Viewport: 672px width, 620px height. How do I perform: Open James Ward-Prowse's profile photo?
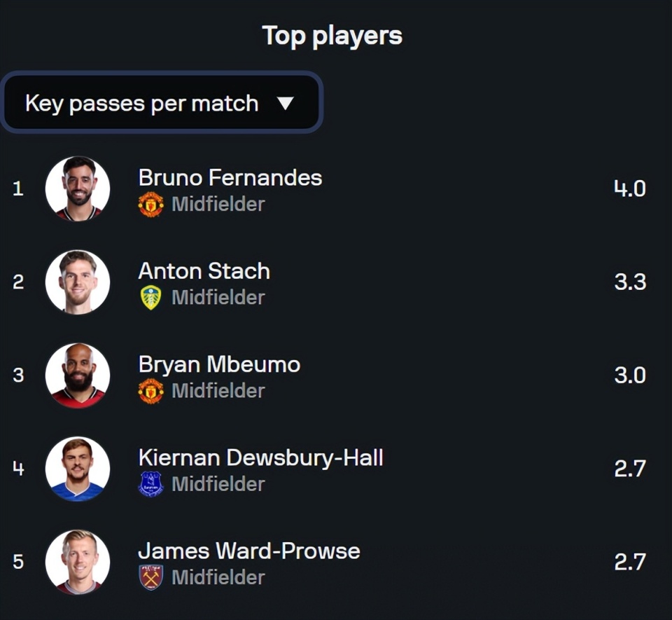pyautogui.click(x=78, y=561)
